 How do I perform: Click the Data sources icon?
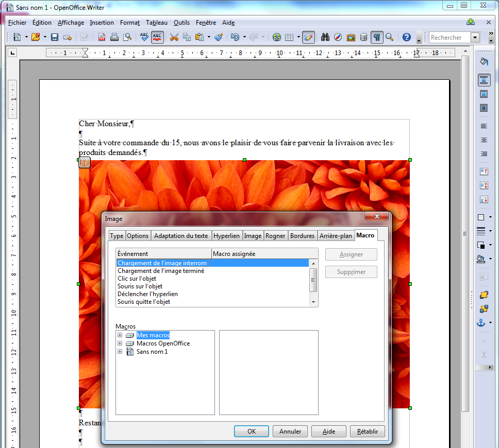(x=363, y=37)
